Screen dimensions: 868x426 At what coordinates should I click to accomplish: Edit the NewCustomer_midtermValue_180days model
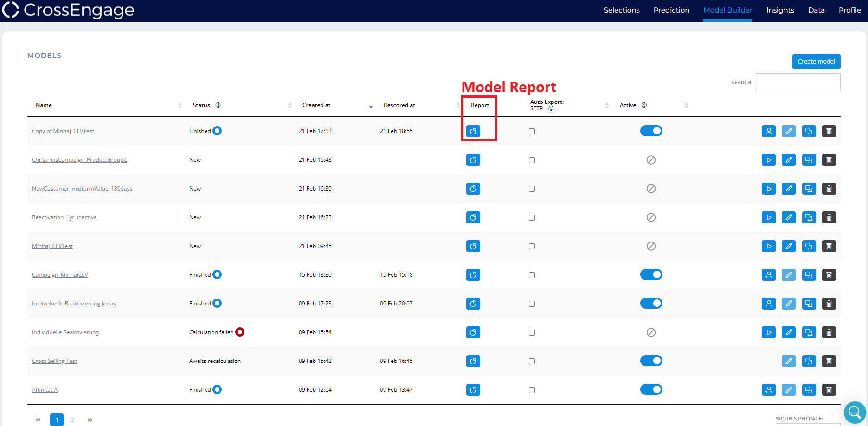tap(788, 189)
